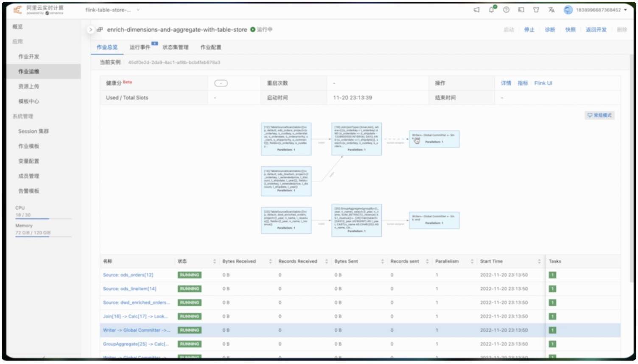638x364 pixels.
Task: Switch to the 运行事件 tab
Action: (x=140, y=47)
